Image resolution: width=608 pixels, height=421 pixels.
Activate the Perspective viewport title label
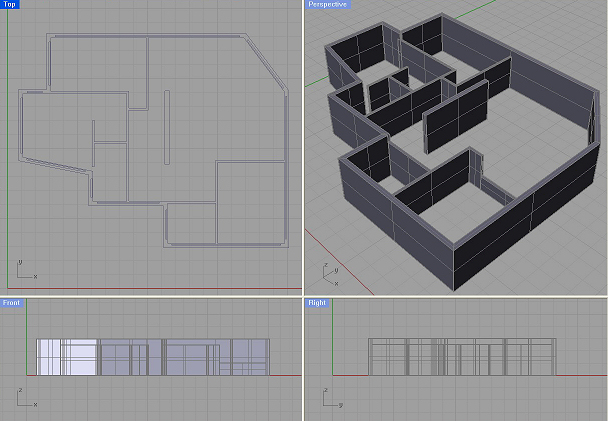click(327, 4)
